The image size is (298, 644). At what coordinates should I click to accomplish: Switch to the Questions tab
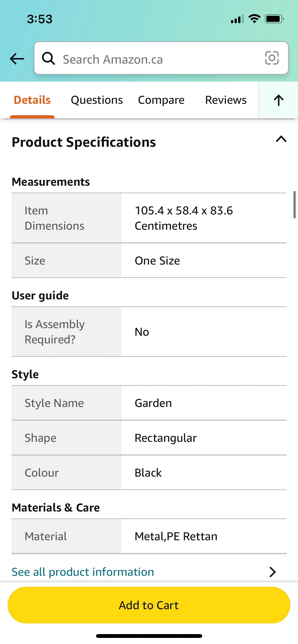coord(97,100)
